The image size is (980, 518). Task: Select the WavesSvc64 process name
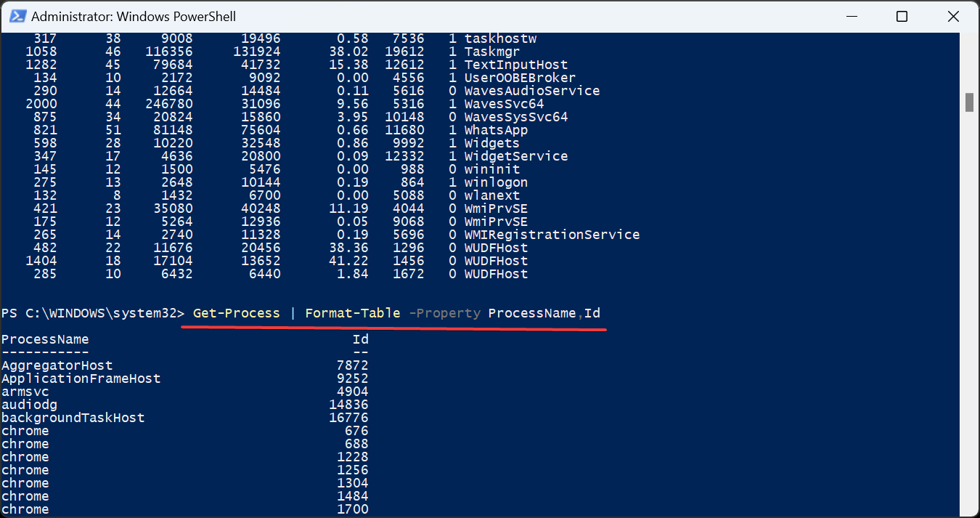coord(505,104)
